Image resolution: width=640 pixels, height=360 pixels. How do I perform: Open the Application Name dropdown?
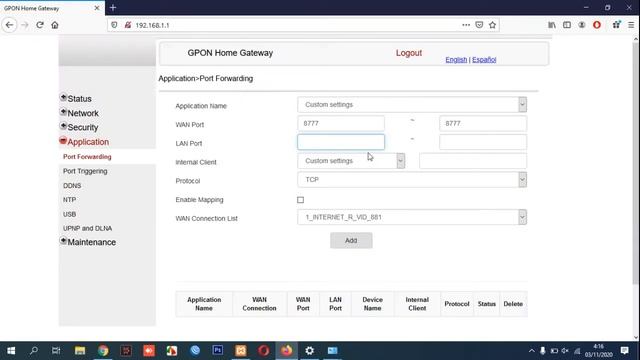[x=412, y=104]
